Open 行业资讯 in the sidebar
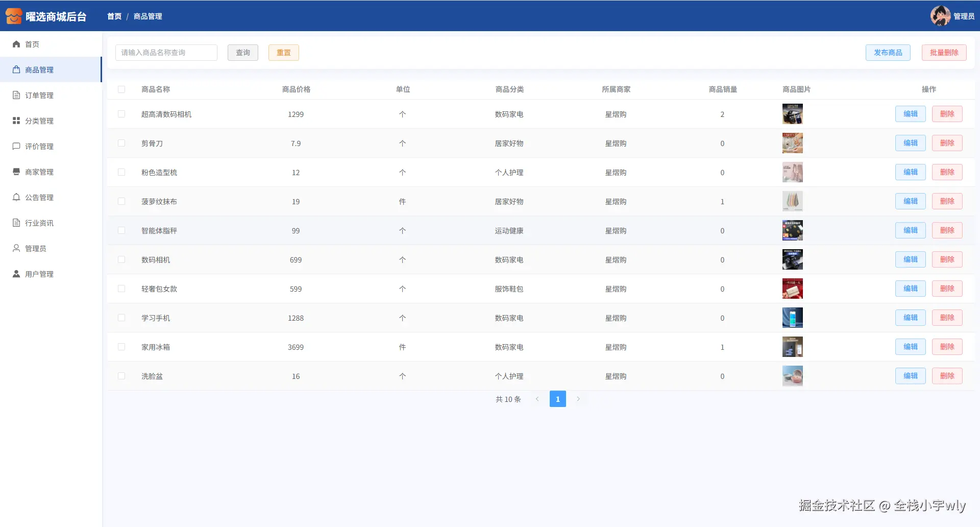This screenshot has height=527, width=980. (x=51, y=223)
